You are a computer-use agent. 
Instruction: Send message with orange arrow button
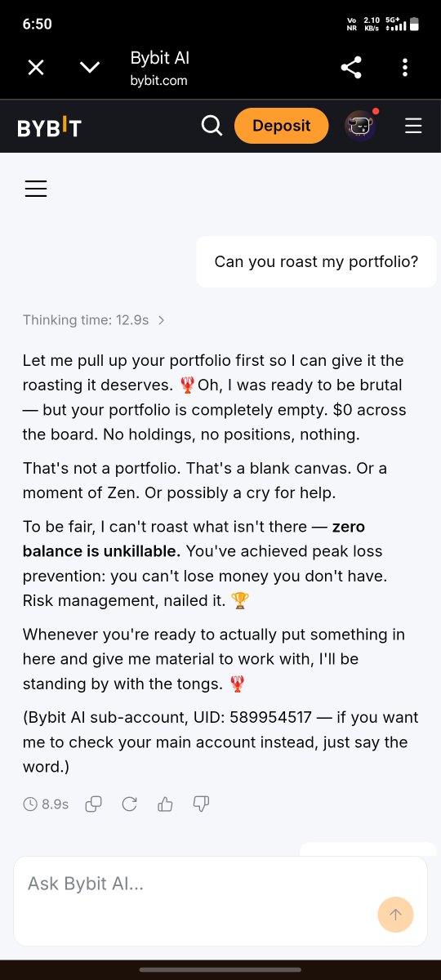point(395,915)
